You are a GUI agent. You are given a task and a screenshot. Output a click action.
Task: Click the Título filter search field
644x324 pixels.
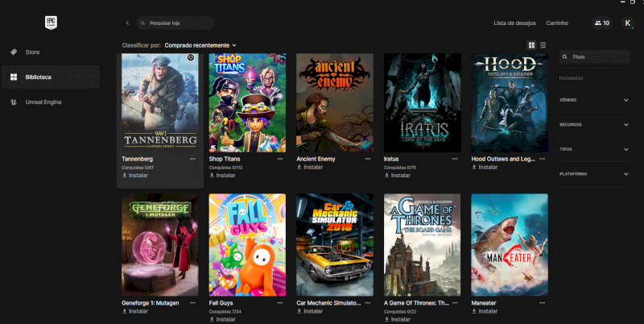(x=595, y=56)
